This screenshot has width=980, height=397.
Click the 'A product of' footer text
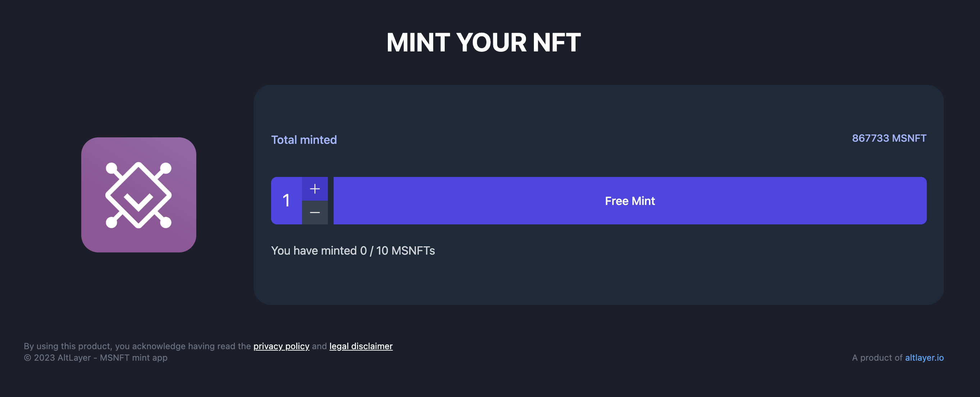(877, 358)
